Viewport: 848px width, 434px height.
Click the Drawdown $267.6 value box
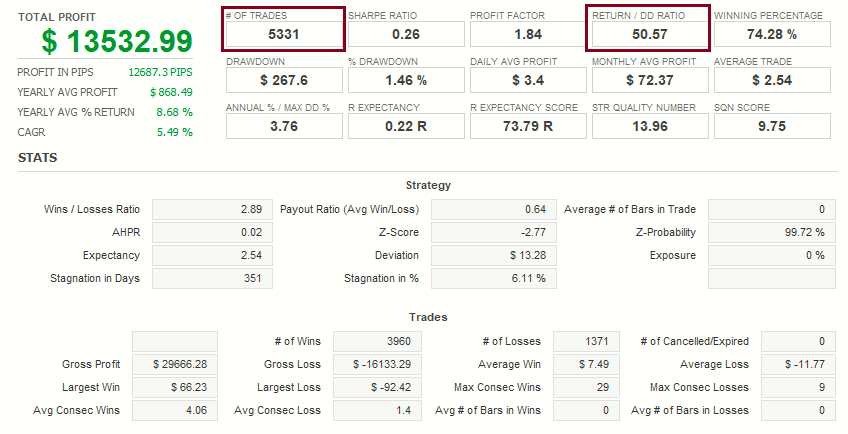tap(285, 80)
